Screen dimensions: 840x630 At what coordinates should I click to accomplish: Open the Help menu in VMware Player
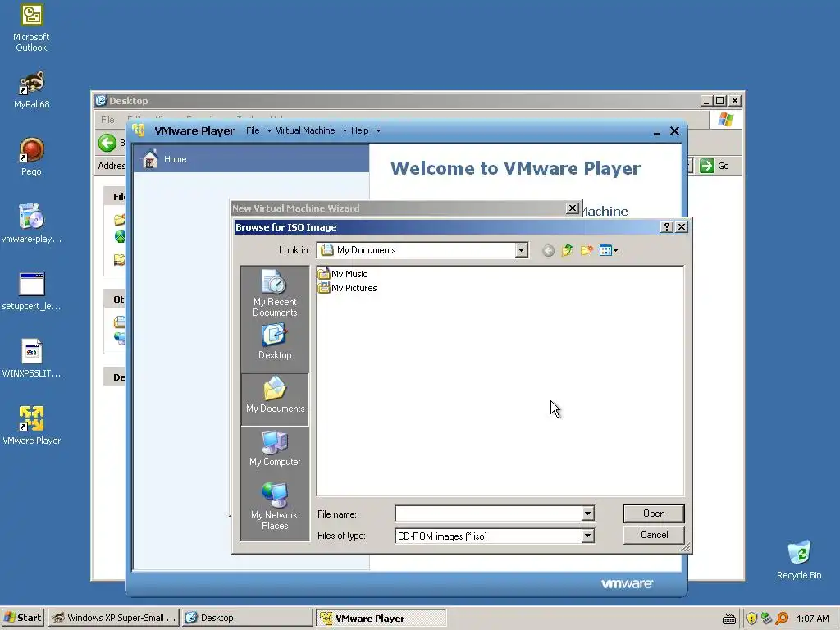(x=359, y=130)
